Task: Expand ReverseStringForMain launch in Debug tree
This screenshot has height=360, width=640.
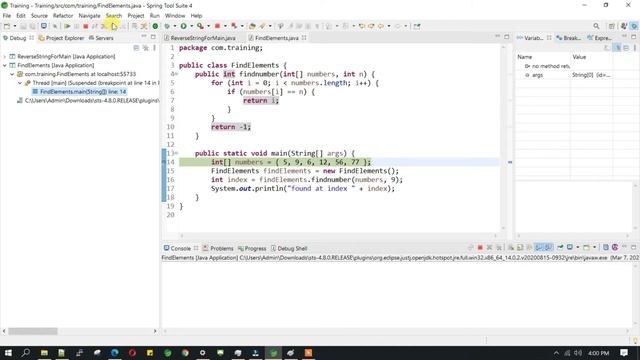Action: click(x=4, y=56)
